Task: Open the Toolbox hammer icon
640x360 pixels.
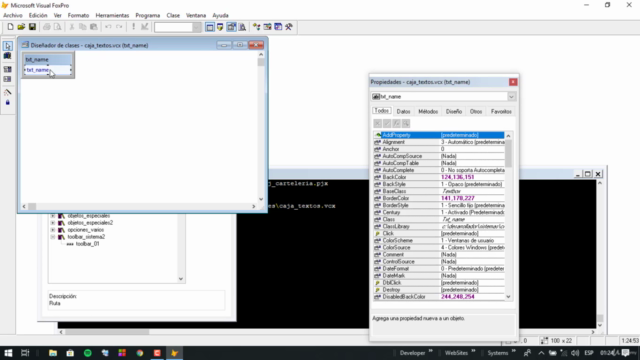Action: (289, 27)
